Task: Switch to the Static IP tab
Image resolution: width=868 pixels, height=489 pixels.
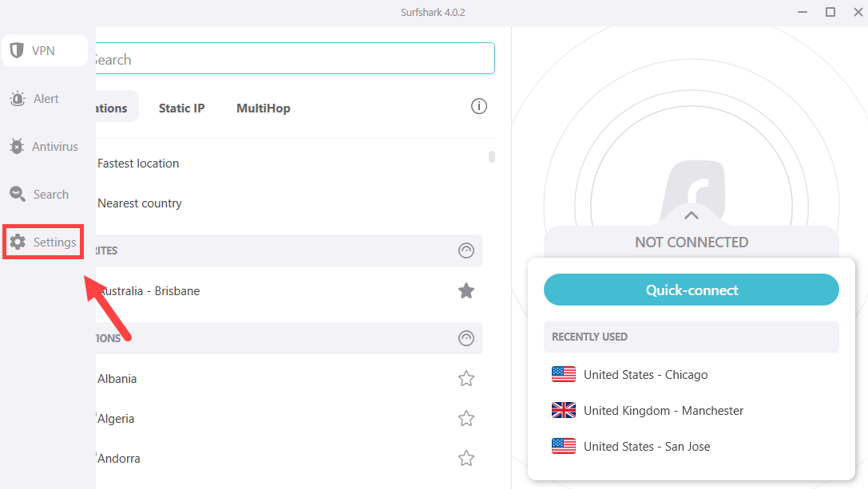Action: coord(181,108)
